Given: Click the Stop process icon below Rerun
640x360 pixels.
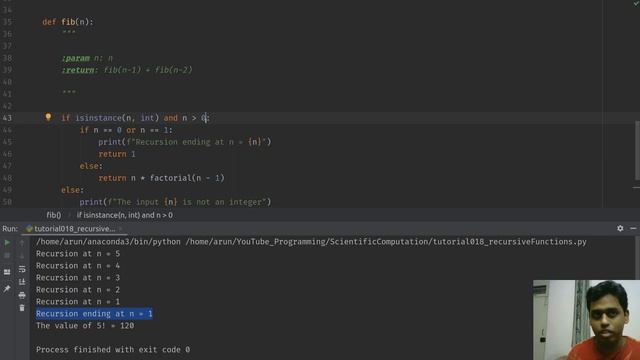Looking at the screenshot, I should 7,256.
